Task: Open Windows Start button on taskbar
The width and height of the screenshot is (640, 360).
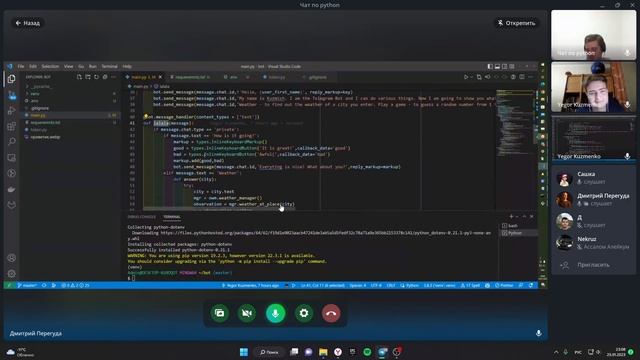Action: click(244, 352)
